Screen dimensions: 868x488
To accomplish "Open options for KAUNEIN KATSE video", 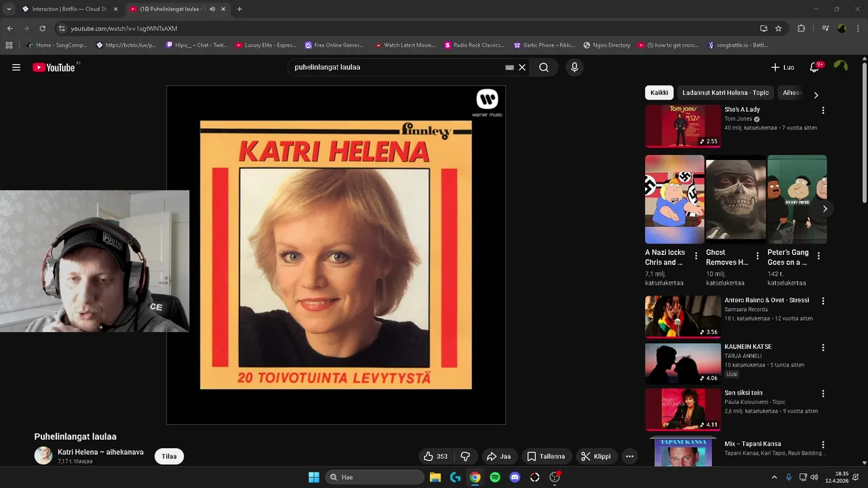I will point(823,347).
